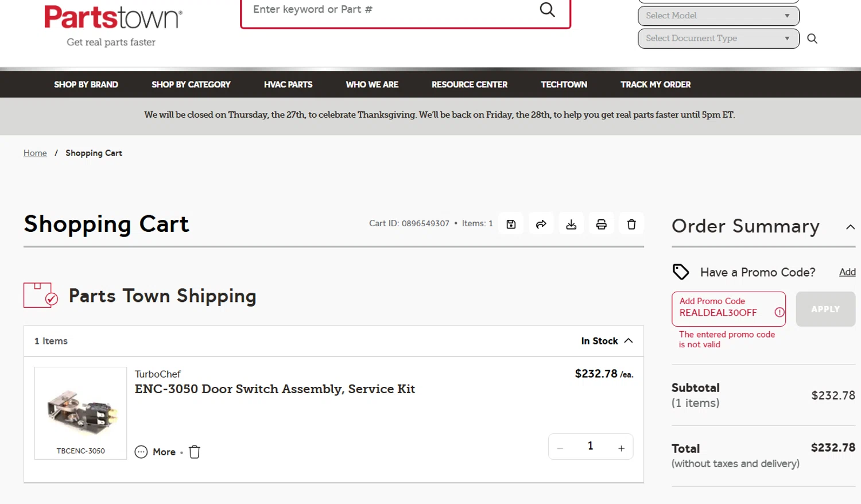Screen dimensions: 861x504
Task: Click the magnifier icon in keyword search box
Action: point(547,10)
